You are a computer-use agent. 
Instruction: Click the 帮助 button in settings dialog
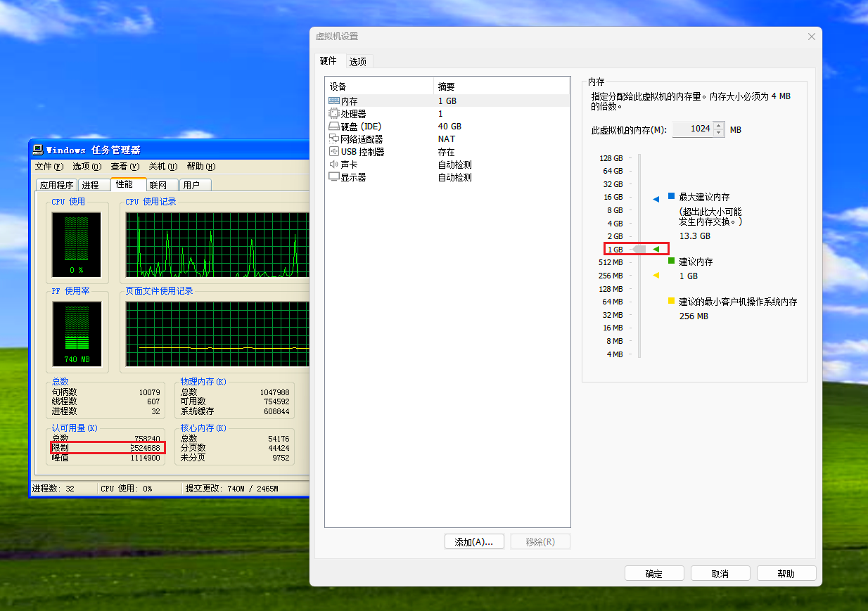(x=786, y=574)
